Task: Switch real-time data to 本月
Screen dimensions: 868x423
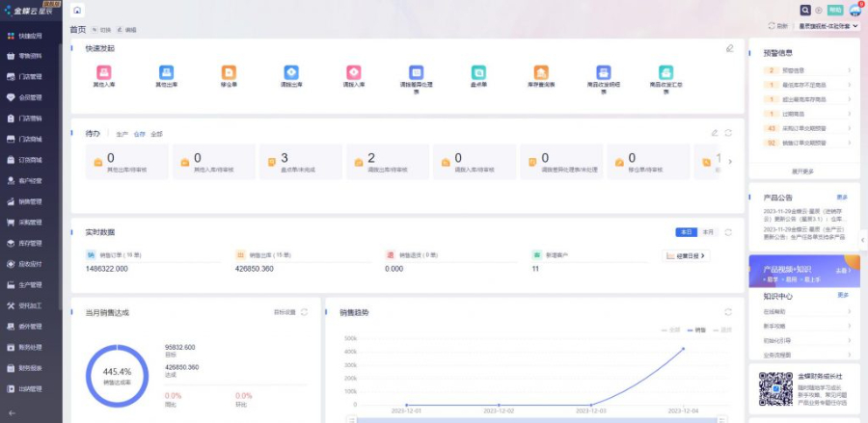Action: pos(708,232)
